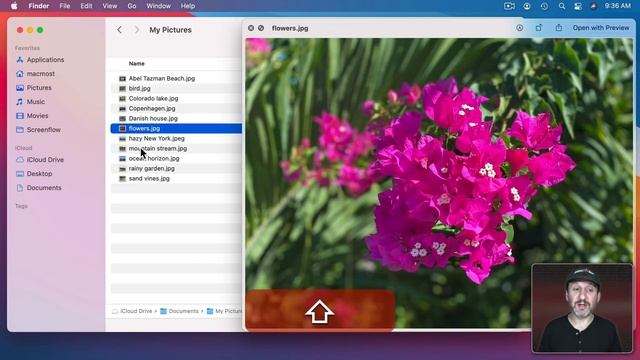Screen dimensions: 640x360
Task: Click the My Pictures window title
Action: 170,30
